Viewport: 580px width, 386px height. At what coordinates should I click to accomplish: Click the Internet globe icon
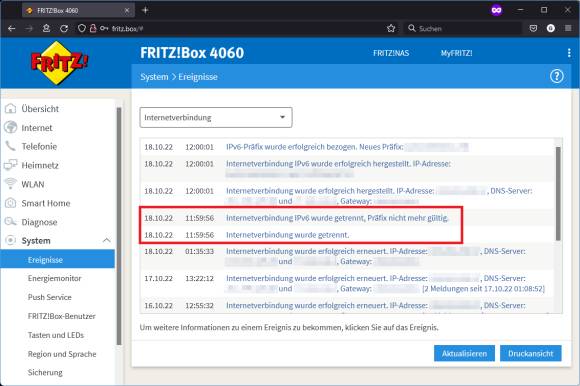(11, 128)
